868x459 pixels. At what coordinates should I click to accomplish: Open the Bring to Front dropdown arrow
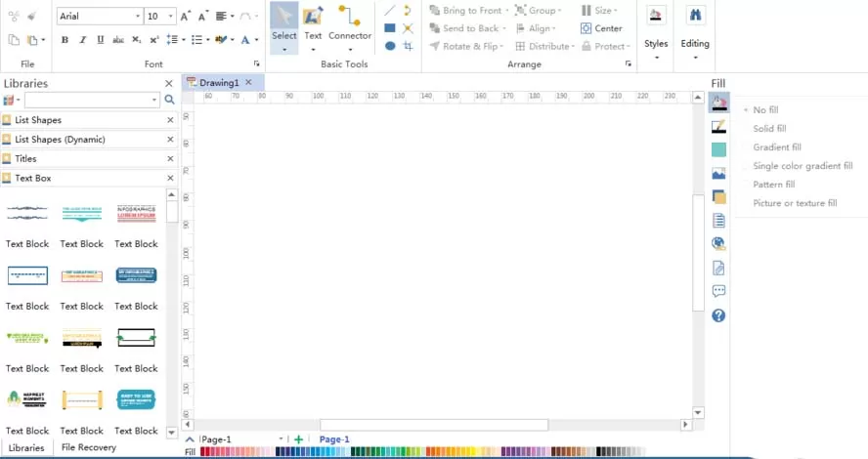[x=507, y=11]
